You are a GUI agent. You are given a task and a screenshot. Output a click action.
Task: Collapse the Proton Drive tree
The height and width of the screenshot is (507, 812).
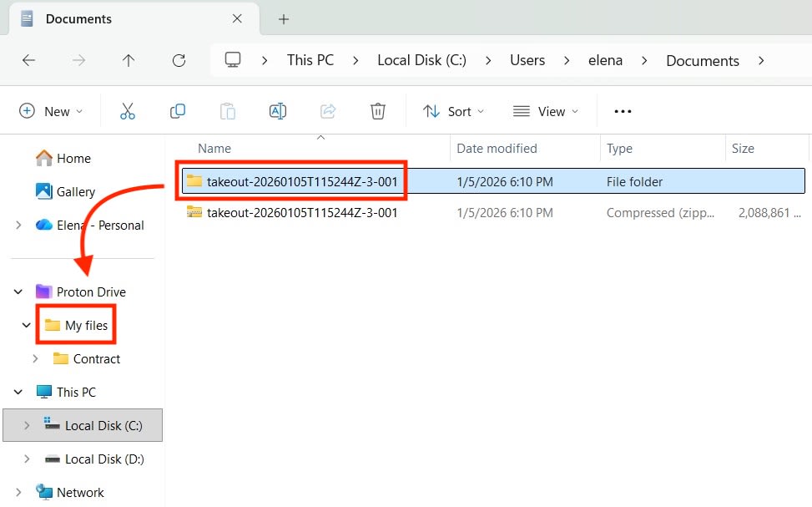18,292
